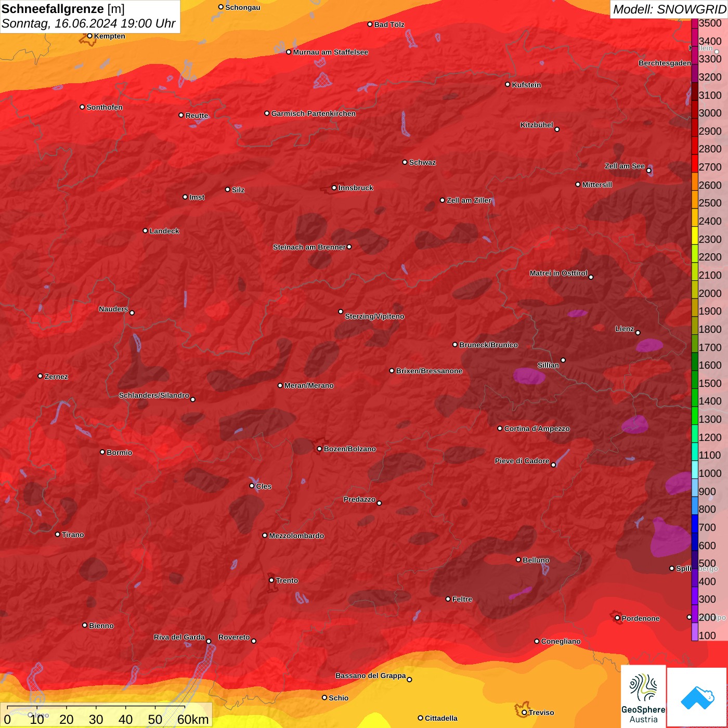Click the 'Cortina d'Ampezzo' label

click(x=537, y=428)
